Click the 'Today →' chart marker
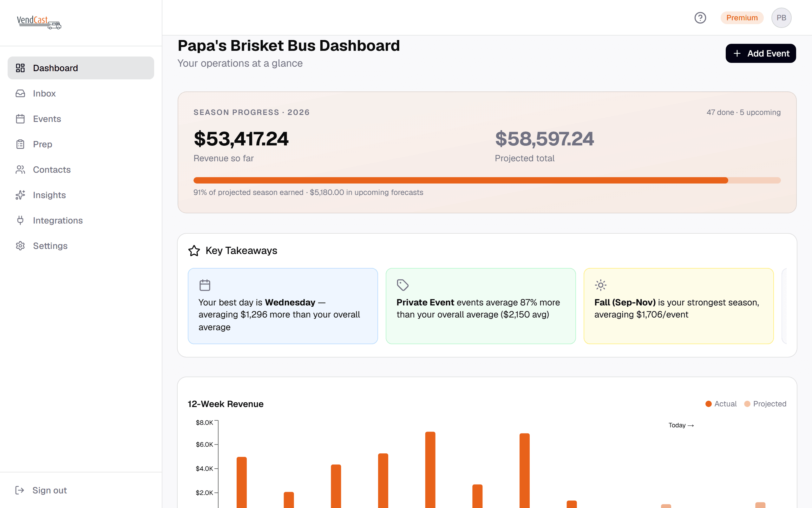812x508 pixels. [x=681, y=425]
